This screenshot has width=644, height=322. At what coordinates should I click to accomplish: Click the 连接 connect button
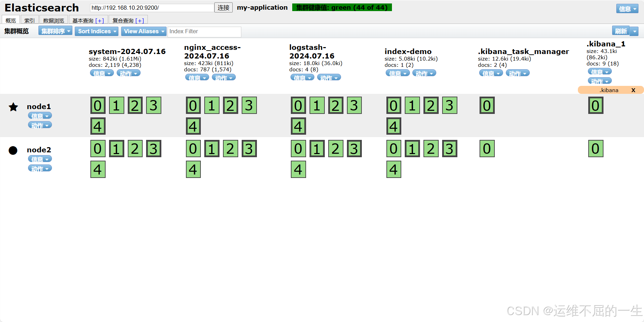point(223,8)
